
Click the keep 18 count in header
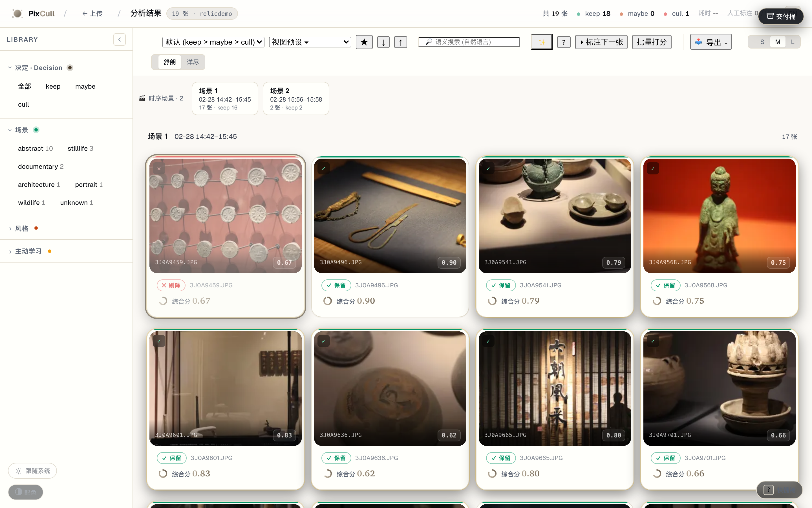tap(593, 14)
